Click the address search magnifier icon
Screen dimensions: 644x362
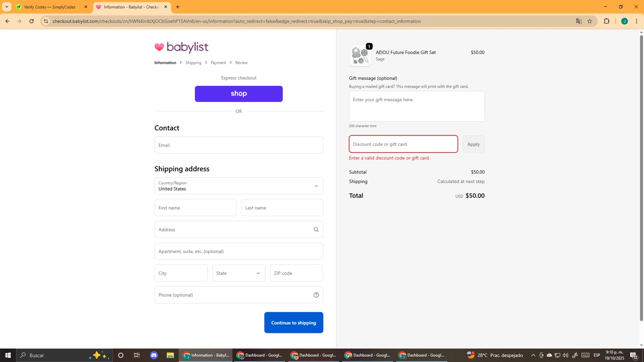316,229
